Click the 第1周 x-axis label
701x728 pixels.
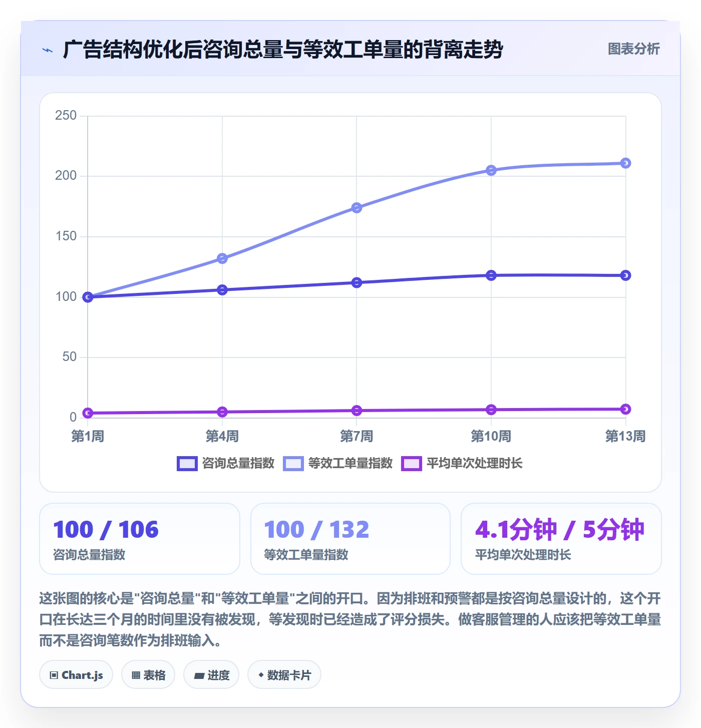(x=88, y=436)
